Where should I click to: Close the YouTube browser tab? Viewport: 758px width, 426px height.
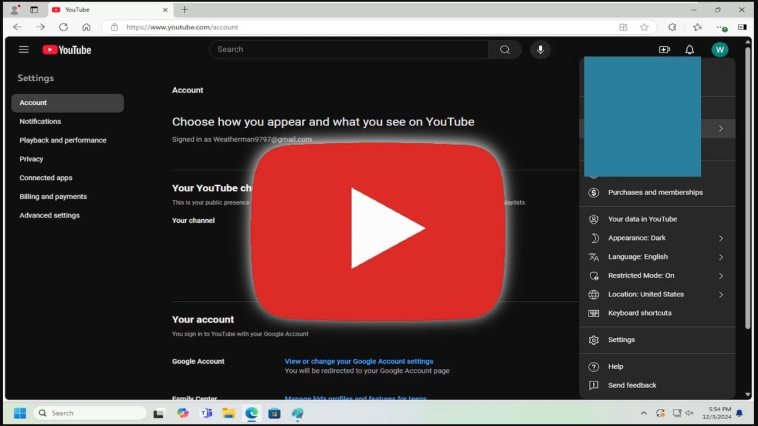coord(165,10)
